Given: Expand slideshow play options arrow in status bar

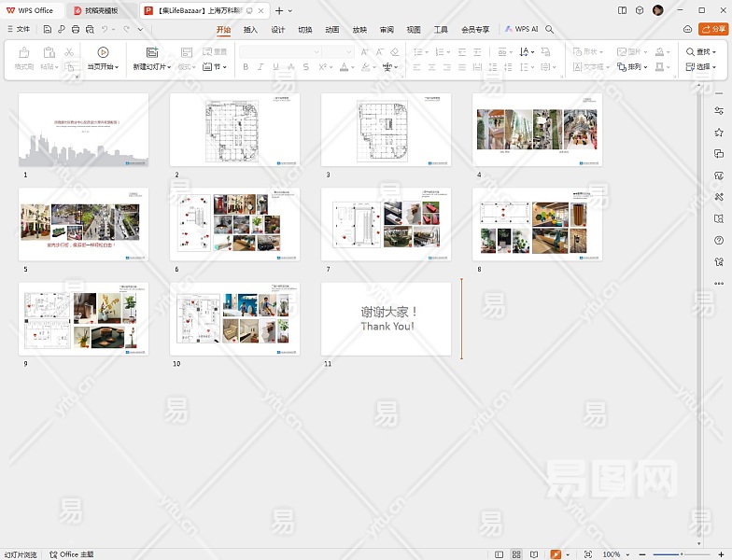Looking at the screenshot, I should pyautogui.click(x=569, y=554).
